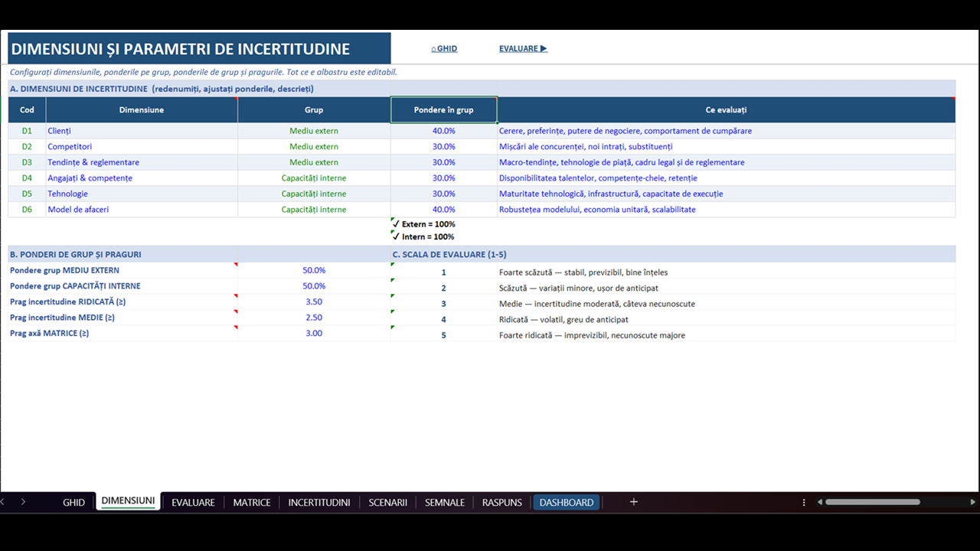Select the 40.0% weight for Clienți
Image resolution: width=980 pixels, height=551 pixels.
[444, 131]
